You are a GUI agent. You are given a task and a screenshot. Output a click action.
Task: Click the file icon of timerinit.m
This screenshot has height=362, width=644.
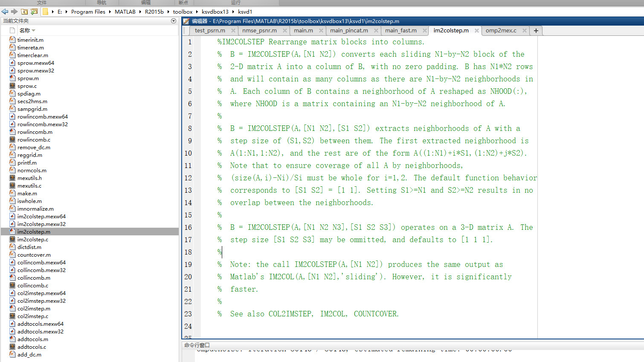tap(12, 40)
